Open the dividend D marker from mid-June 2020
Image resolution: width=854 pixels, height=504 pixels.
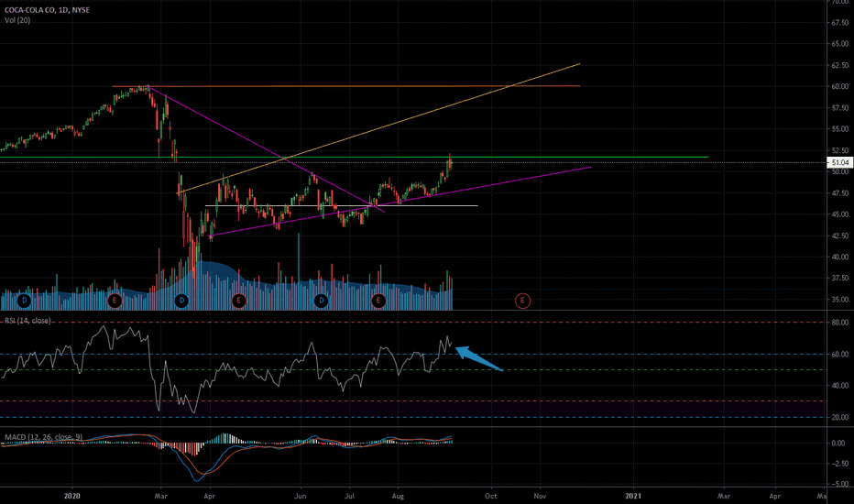(322, 301)
